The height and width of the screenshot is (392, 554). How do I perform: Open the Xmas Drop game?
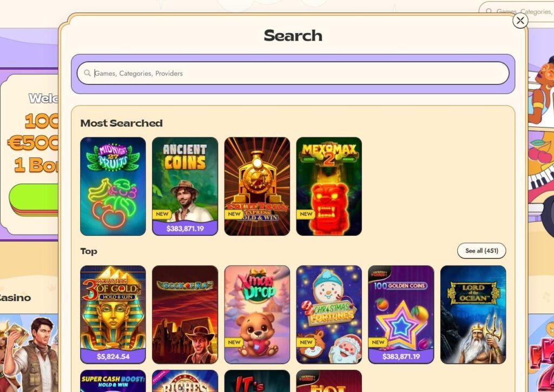(x=257, y=314)
